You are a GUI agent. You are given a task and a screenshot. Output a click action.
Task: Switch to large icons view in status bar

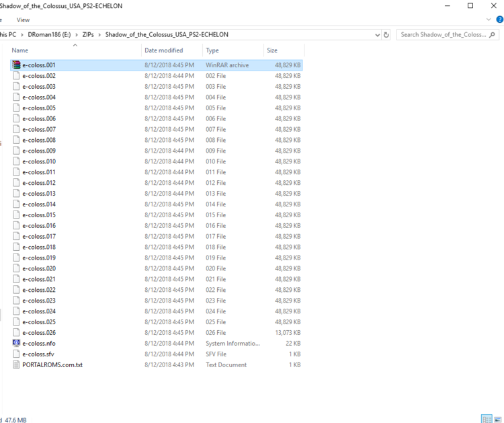498,419
